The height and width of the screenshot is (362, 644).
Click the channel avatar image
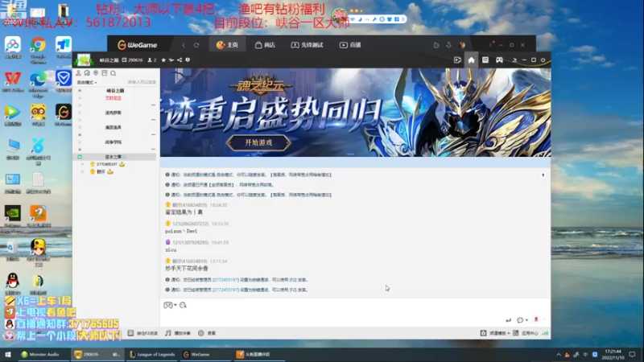[84, 60]
